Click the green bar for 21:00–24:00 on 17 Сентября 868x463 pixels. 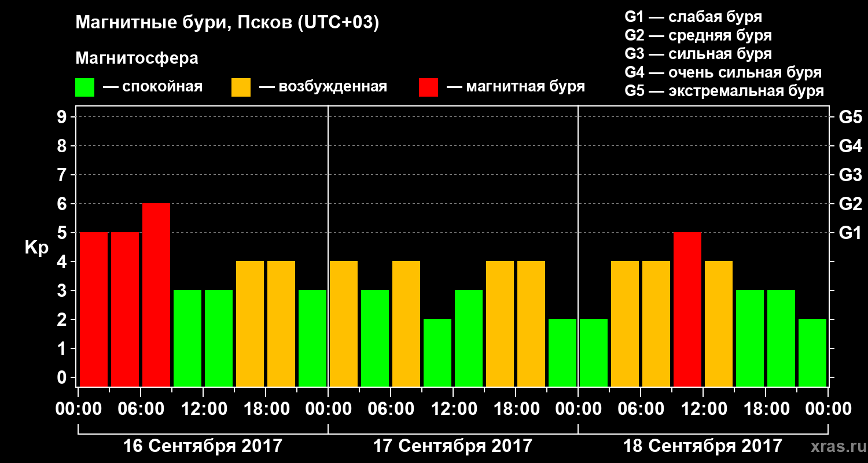562,353
